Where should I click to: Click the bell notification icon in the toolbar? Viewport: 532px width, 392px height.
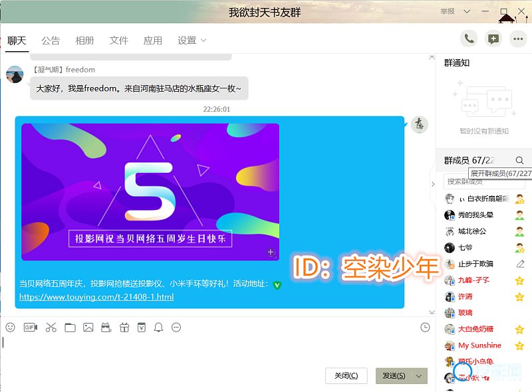tap(158, 328)
